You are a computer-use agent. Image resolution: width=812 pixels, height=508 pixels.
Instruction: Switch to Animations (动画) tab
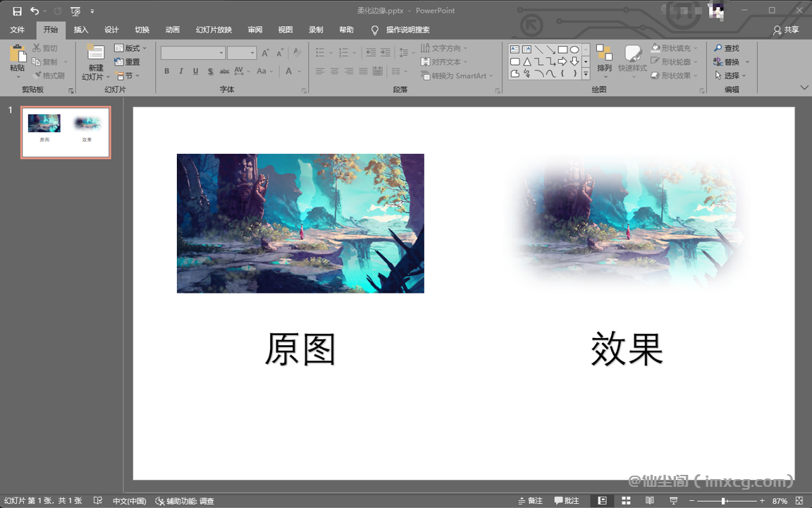173,30
